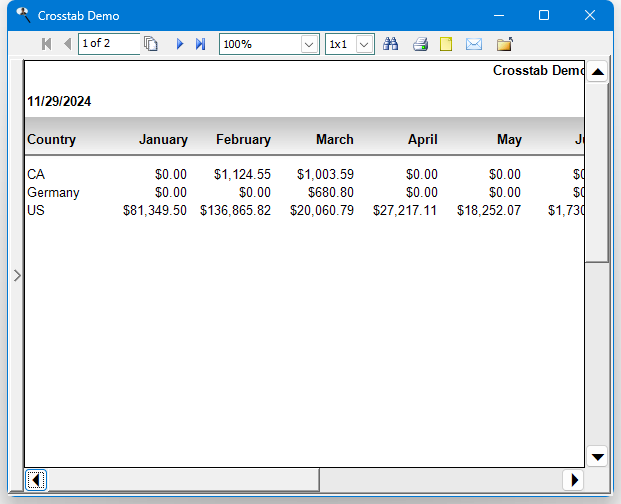Click the $680.80 cell
Image resolution: width=621 pixels, height=504 pixels.
331,192
